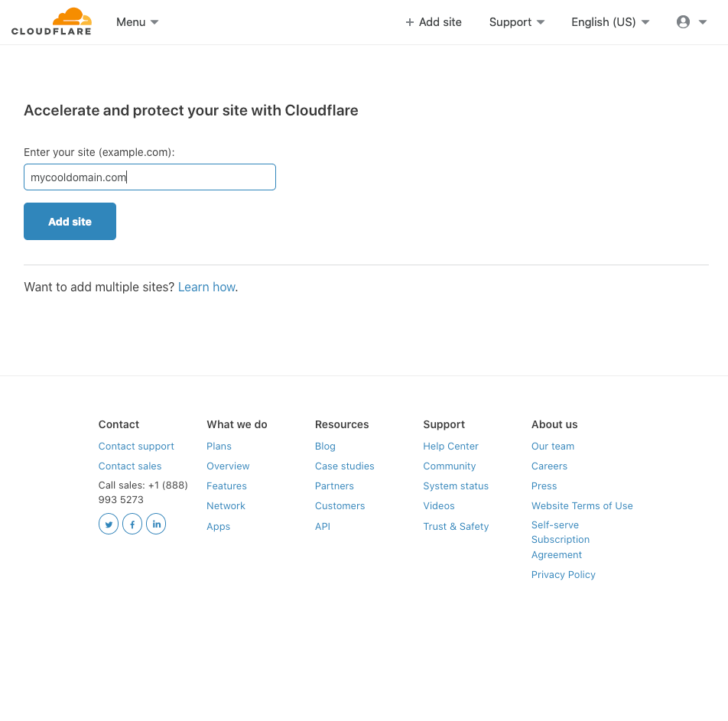The width and height of the screenshot is (728, 721).
Task: Open the Apps link
Action: point(218,527)
